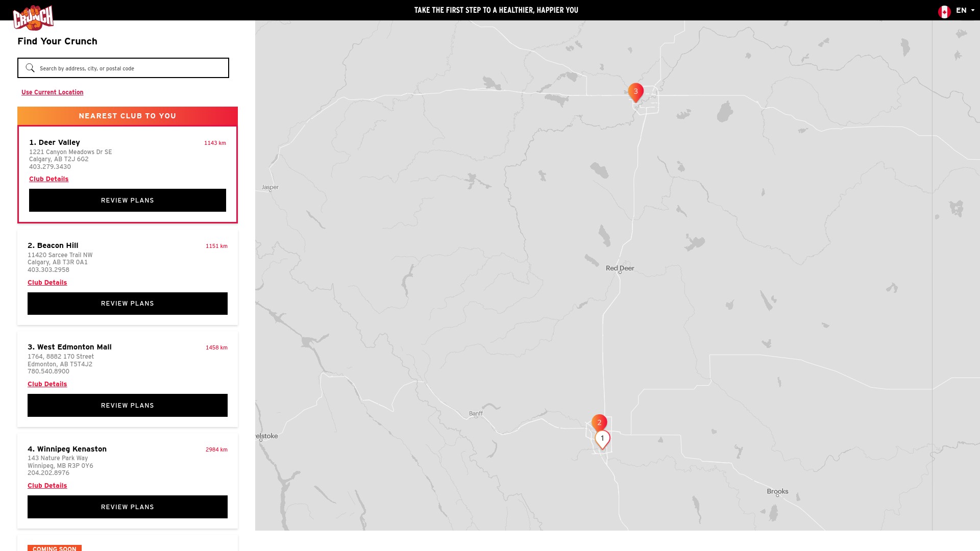Click the Deer Valley club name
Screen dimensions: 980x551
[x=55, y=142]
